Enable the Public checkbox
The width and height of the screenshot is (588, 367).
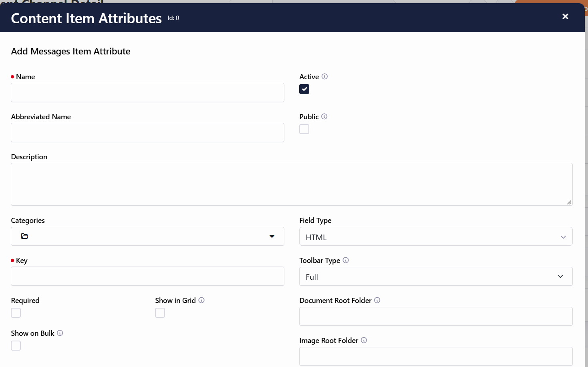pyautogui.click(x=304, y=129)
